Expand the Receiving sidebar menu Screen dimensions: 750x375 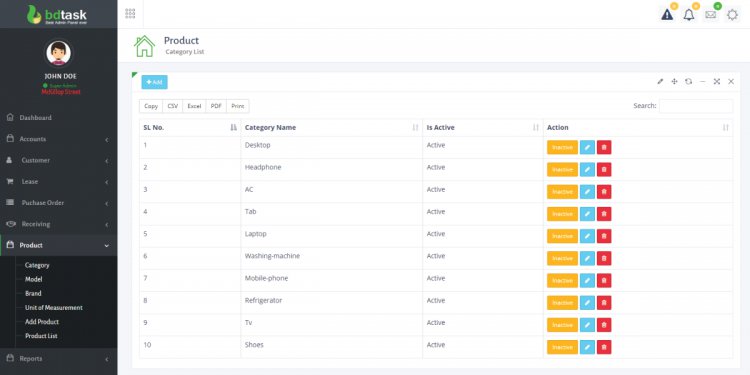point(58,224)
